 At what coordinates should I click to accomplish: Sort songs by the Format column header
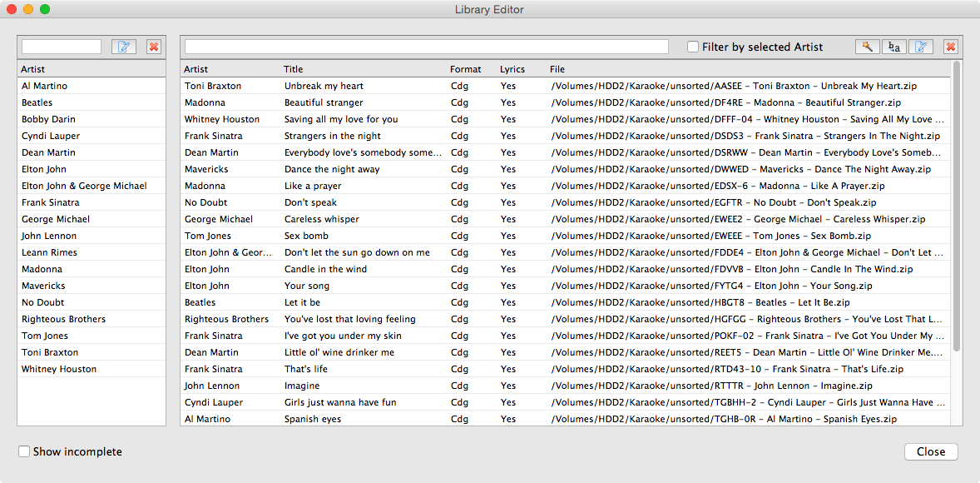coord(465,69)
